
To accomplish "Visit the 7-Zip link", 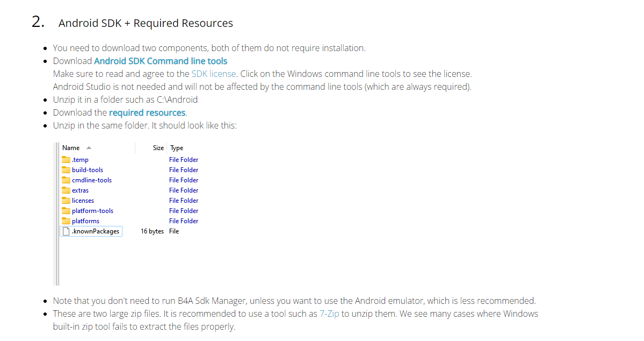I will point(329,314).
